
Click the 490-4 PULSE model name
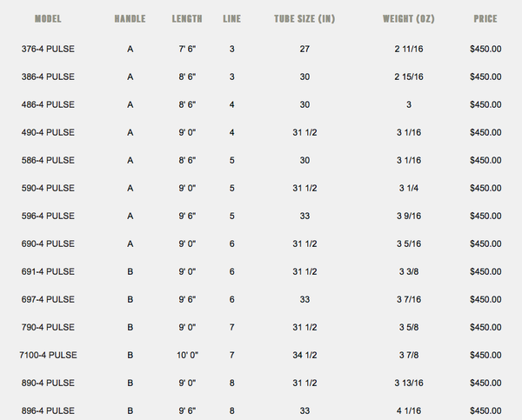click(48, 132)
